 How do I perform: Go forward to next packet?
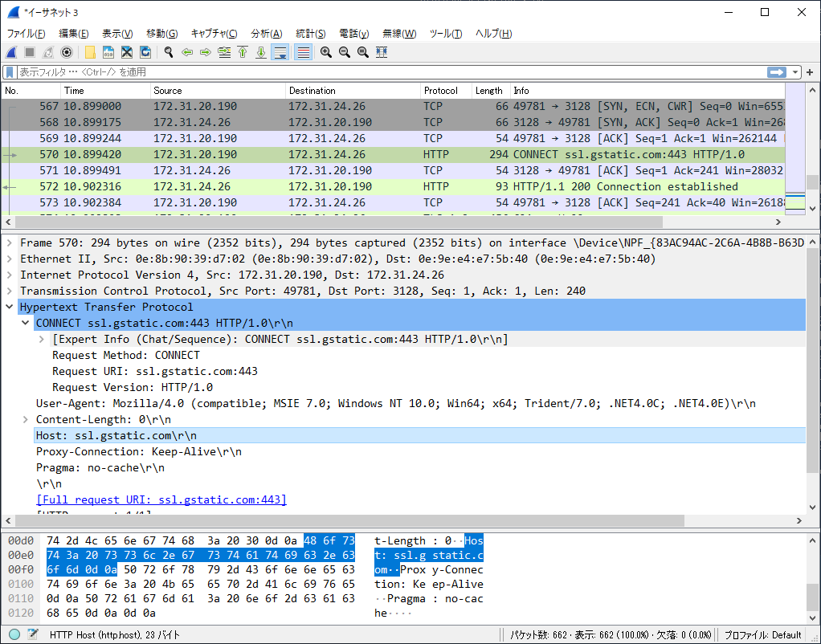206,52
